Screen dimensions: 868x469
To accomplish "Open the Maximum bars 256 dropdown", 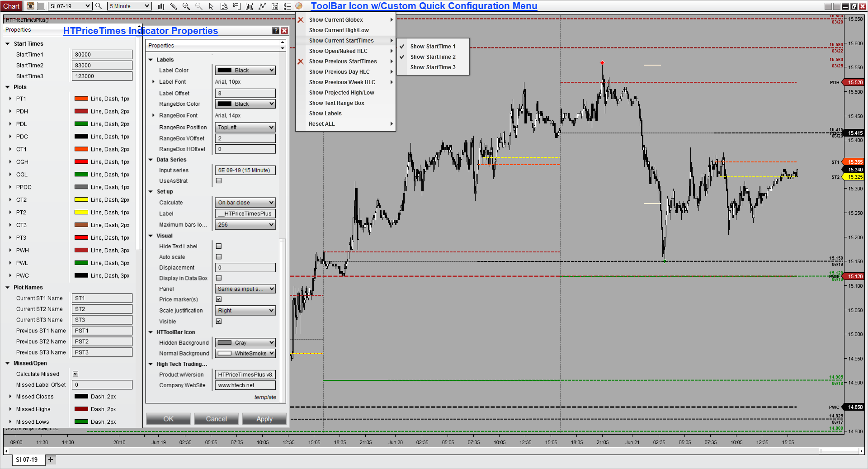I will tap(245, 224).
